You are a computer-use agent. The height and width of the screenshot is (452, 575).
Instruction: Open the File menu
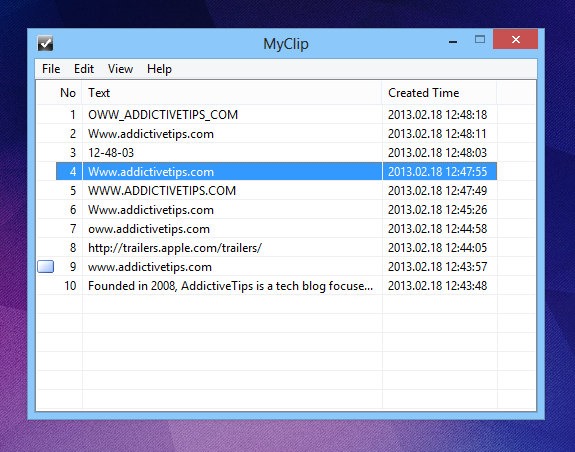(x=51, y=69)
